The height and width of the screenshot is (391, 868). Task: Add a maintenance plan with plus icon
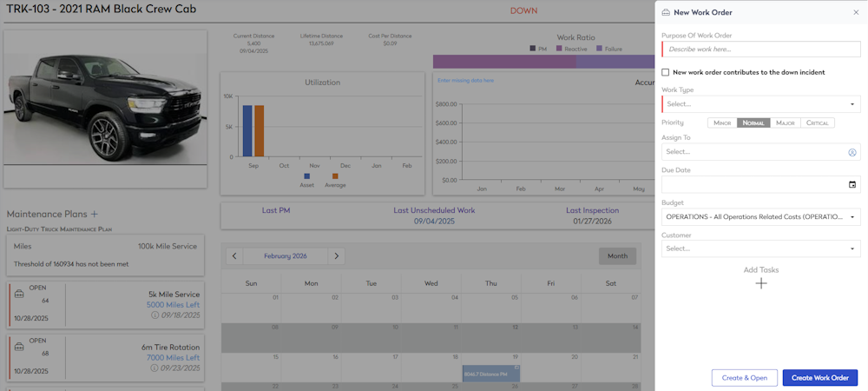pyautogui.click(x=95, y=214)
